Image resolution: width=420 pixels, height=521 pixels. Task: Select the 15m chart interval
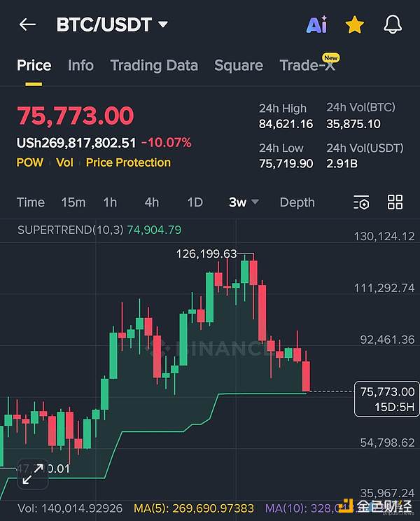pos(73,202)
